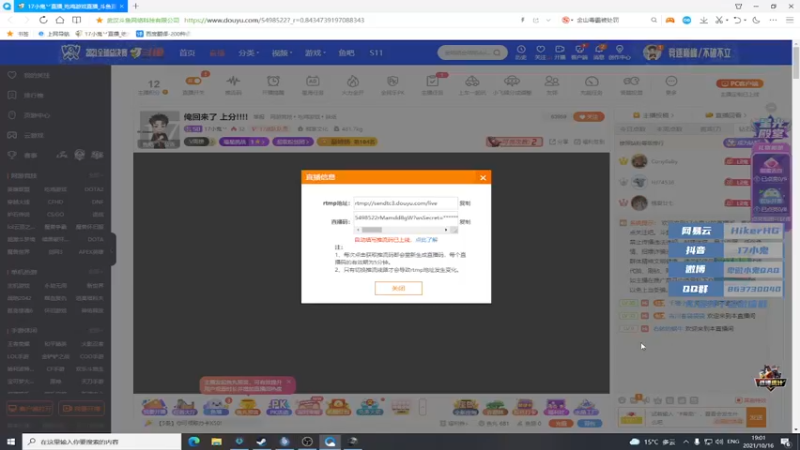Click the stream key text field
The image size is (800, 450).
(406, 217)
